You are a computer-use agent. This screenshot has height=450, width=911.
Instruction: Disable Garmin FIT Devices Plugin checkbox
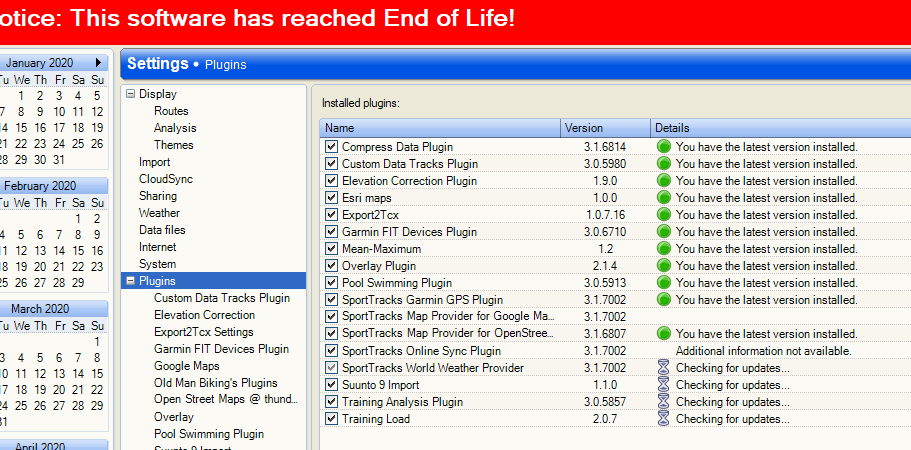click(x=331, y=232)
